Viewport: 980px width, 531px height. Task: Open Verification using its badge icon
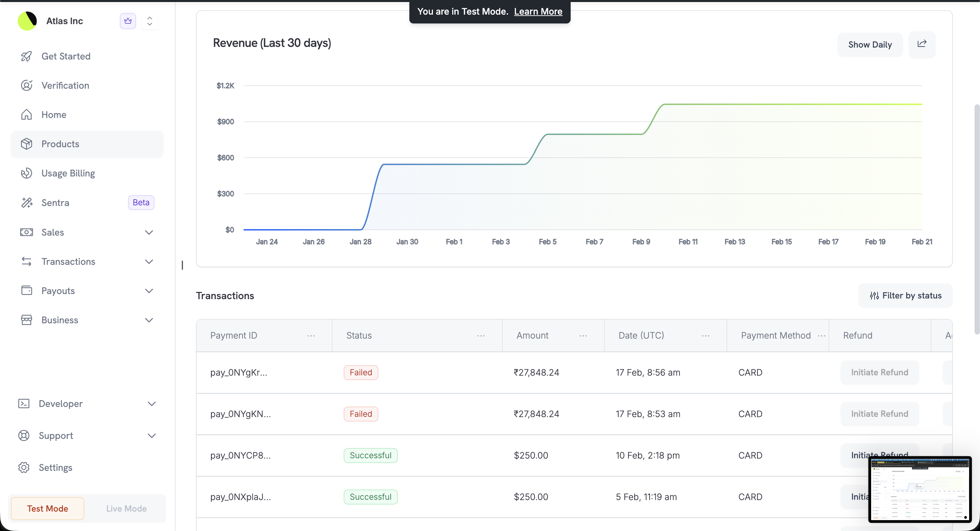(27, 85)
